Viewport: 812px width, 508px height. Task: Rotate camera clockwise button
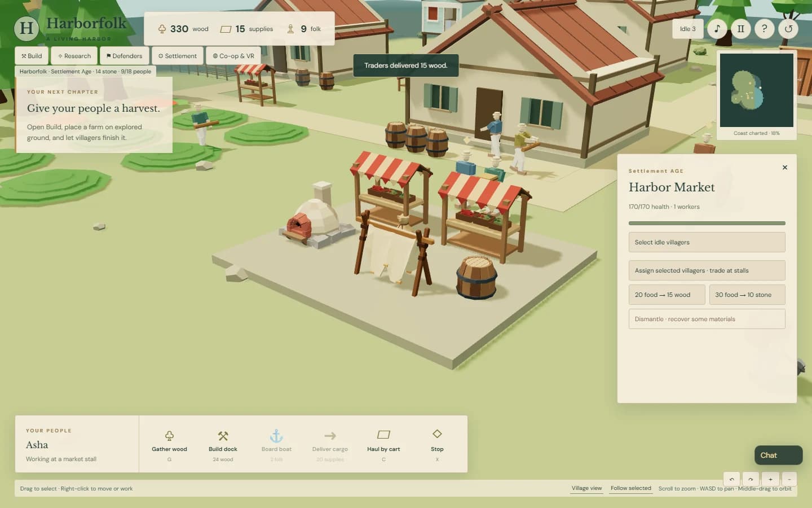coord(751,479)
